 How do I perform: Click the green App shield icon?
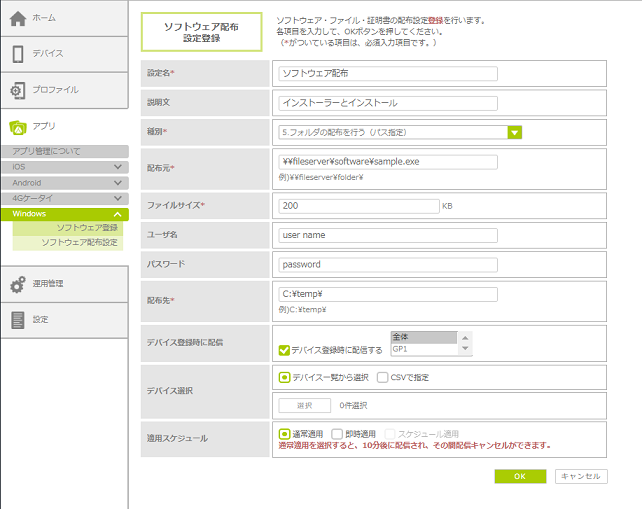pyautogui.click(x=18, y=127)
